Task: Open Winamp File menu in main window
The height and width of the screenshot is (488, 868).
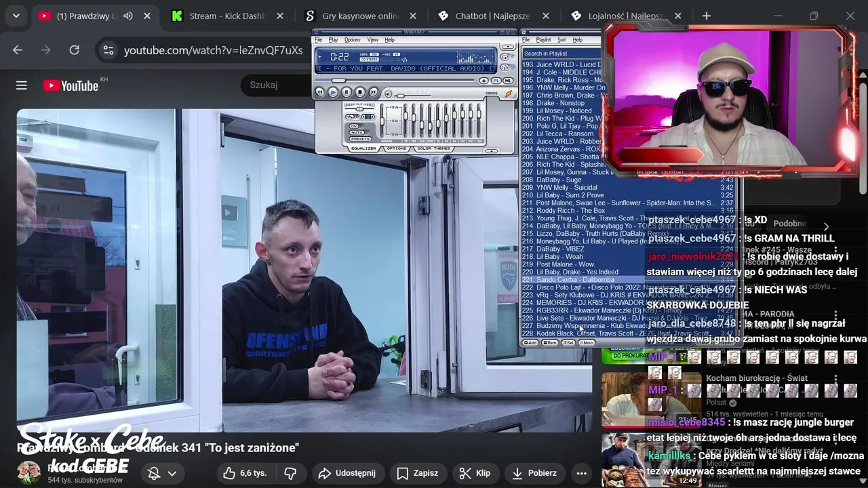Action: (318, 40)
